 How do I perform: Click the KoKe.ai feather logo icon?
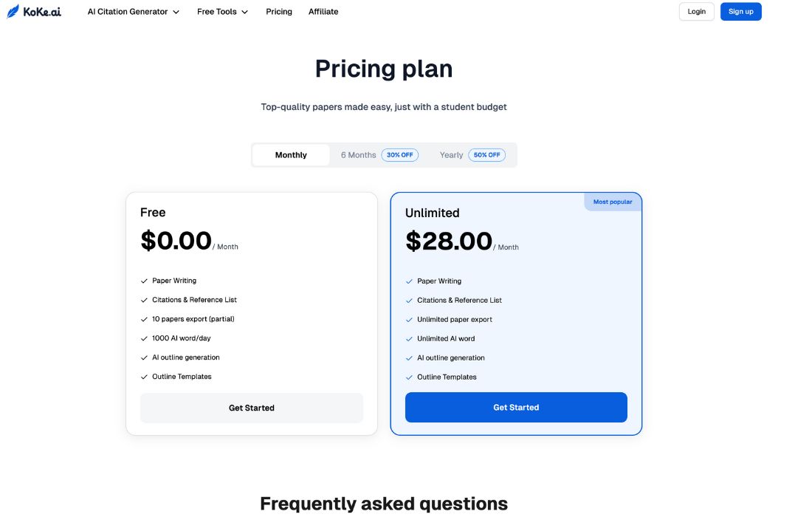(x=13, y=12)
